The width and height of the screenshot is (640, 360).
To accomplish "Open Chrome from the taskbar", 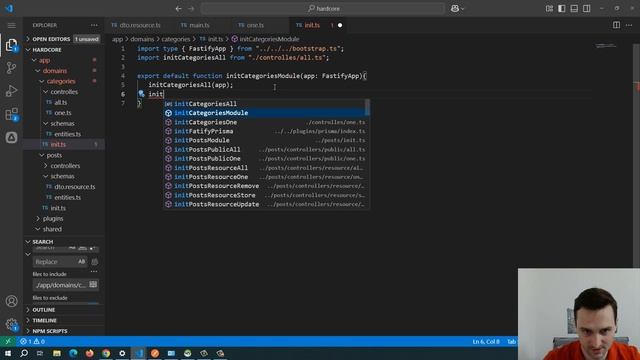I will click(x=106, y=353).
